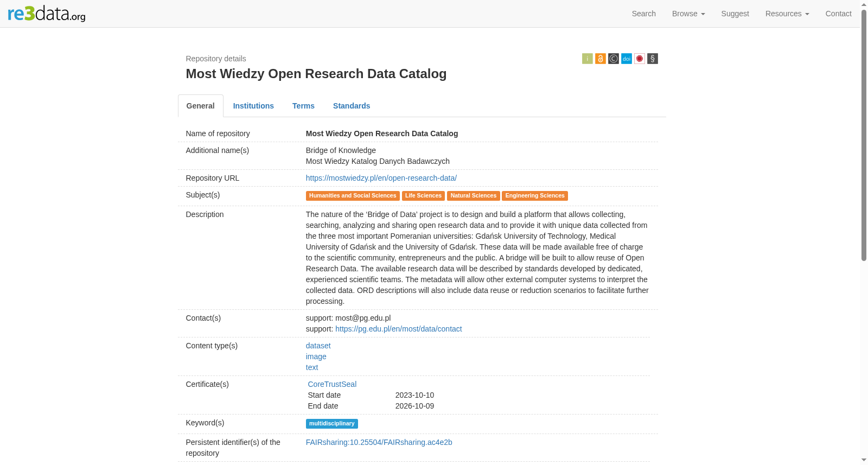Click the orange open access padlock badge
Image resolution: width=868 pixels, height=465 pixels.
click(x=601, y=59)
